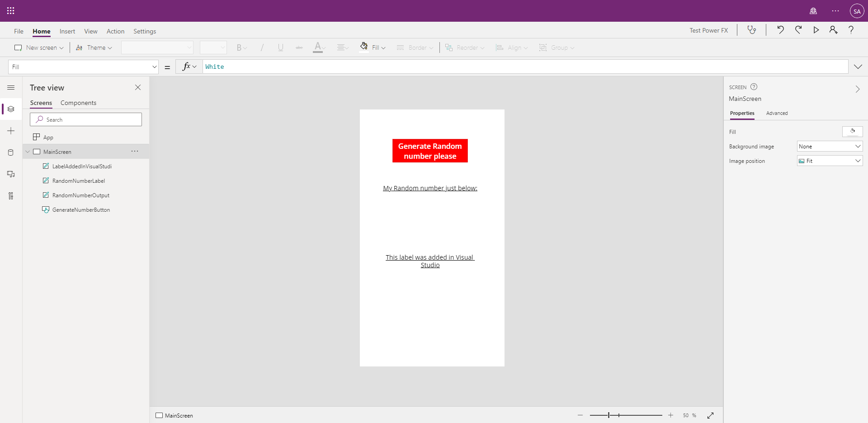Open Advanced tools sidebar icon

pyautogui.click(x=11, y=196)
